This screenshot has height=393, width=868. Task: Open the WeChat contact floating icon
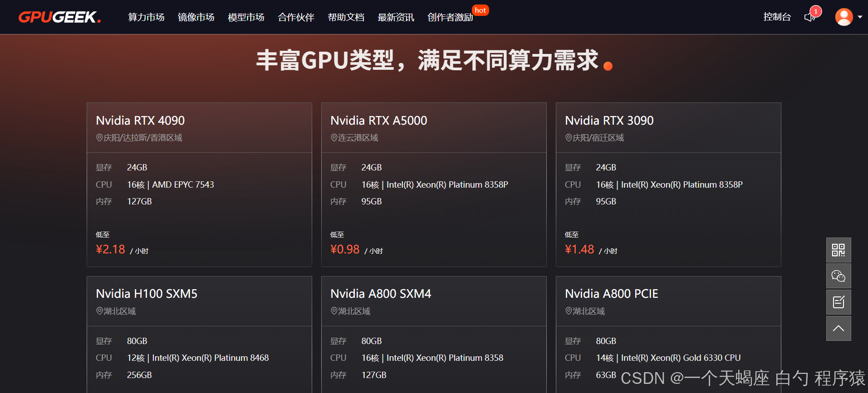[x=839, y=276]
